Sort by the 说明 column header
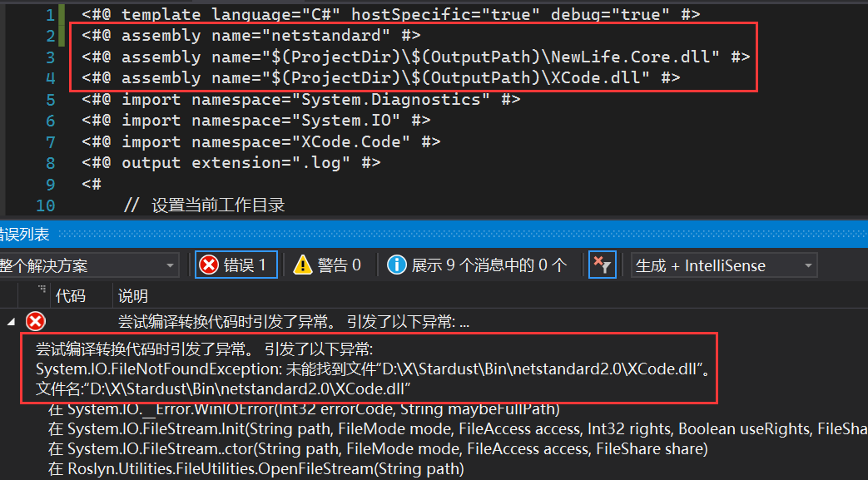The image size is (868, 480). [x=133, y=296]
